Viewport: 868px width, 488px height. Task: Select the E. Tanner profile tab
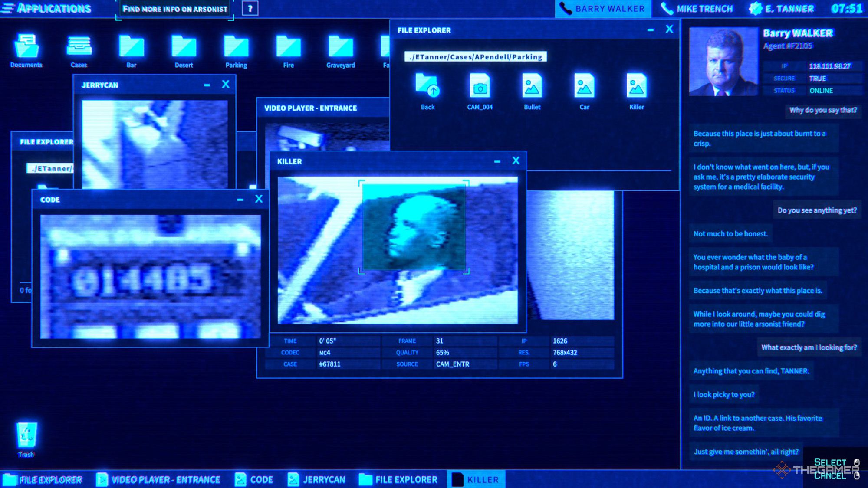782,9
